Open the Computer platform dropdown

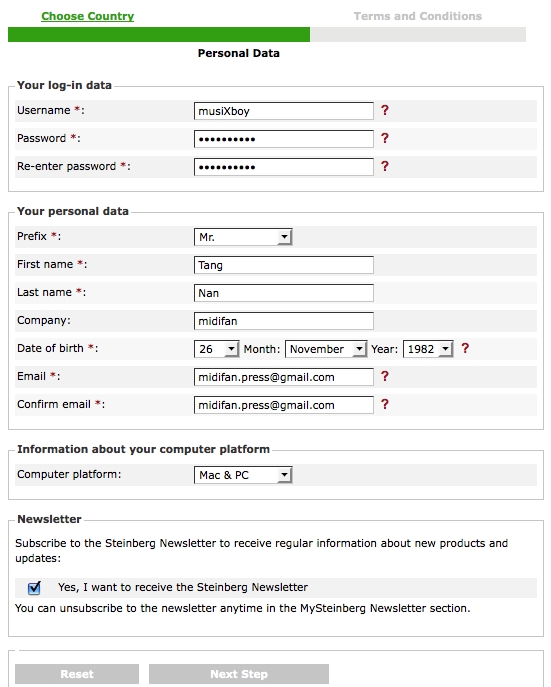pos(243,475)
